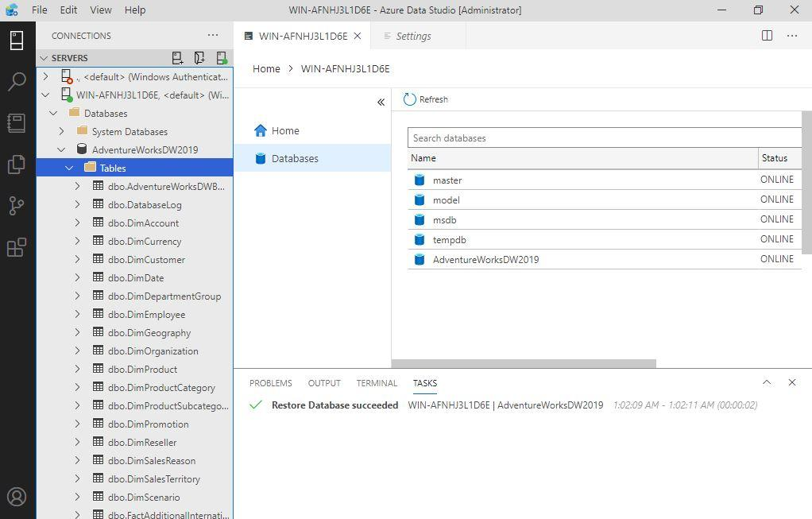Open the Extensions view icon
The width and height of the screenshot is (812, 519).
pyautogui.click(x=17, y=248)
